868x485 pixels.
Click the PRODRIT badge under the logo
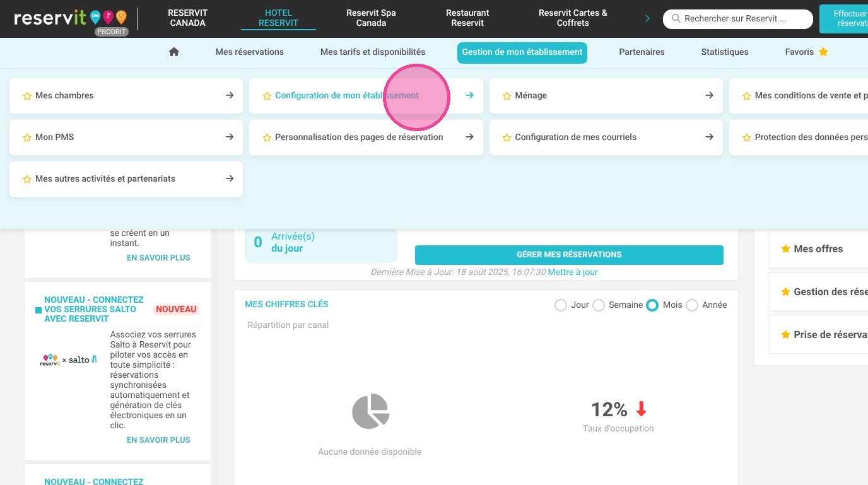112,32
